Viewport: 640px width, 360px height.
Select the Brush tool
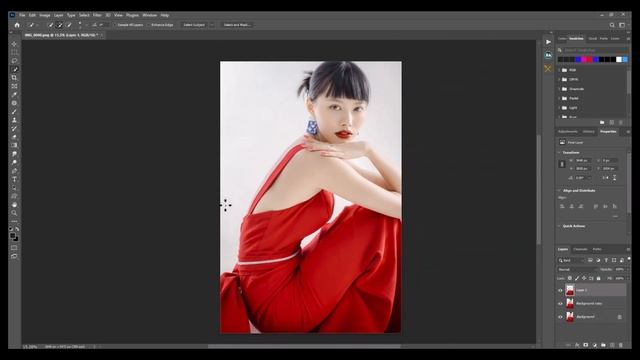point(14,111)
